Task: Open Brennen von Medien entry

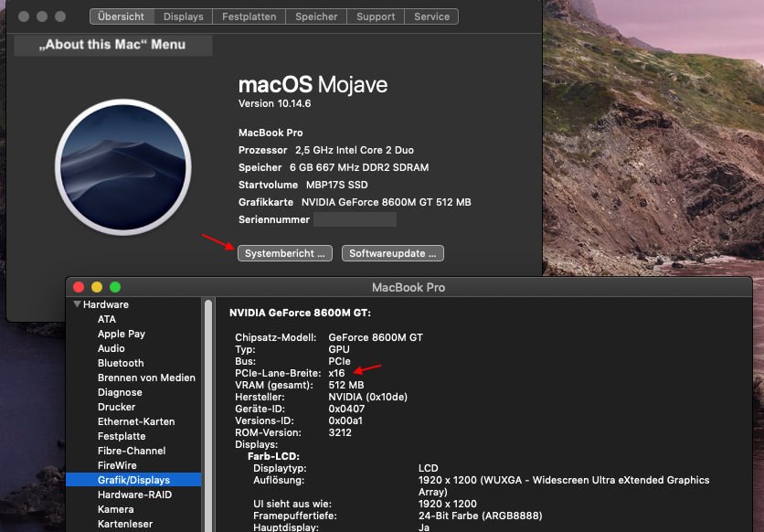Action: pos(146,378)
